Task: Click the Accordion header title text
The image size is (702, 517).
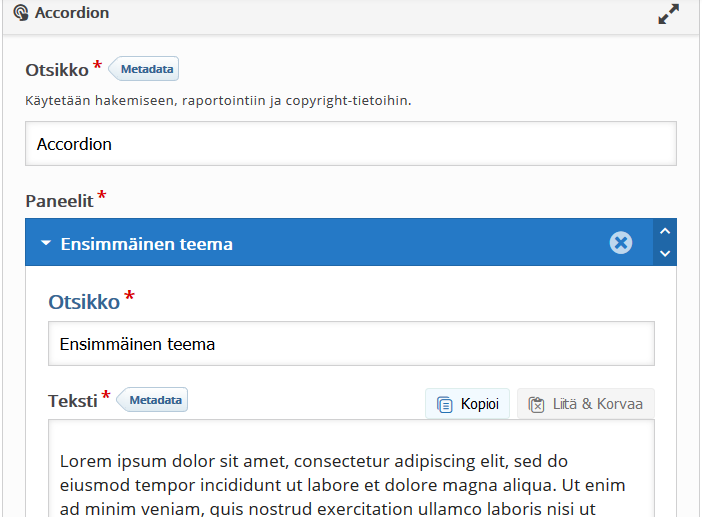Action: [x=72, y=14]
